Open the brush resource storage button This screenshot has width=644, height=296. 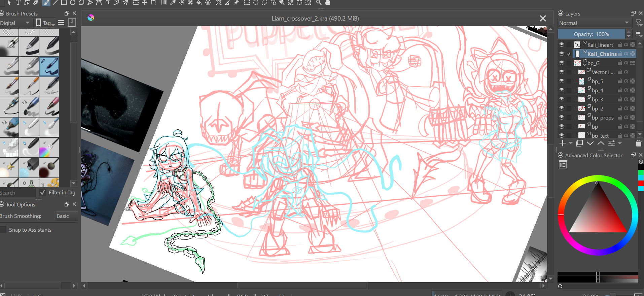[x=72, y=23]
